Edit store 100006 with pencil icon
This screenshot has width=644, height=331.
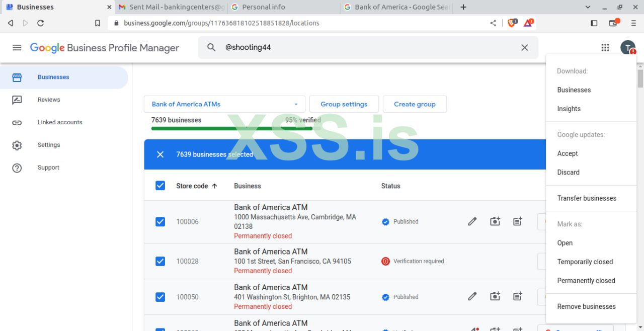pyautogui.click(x=472, y=221)
